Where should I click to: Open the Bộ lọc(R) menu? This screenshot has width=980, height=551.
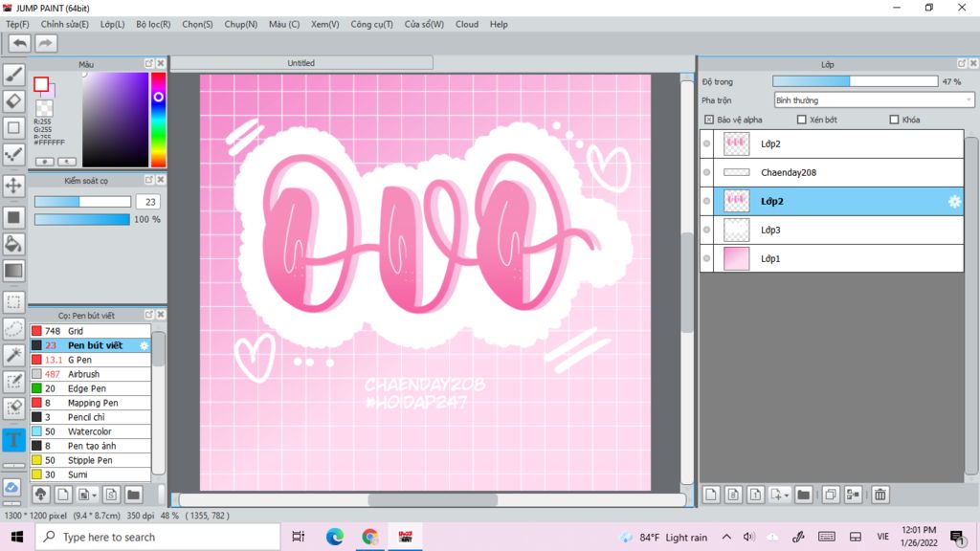pyautogui.click(x=153, y=24)
